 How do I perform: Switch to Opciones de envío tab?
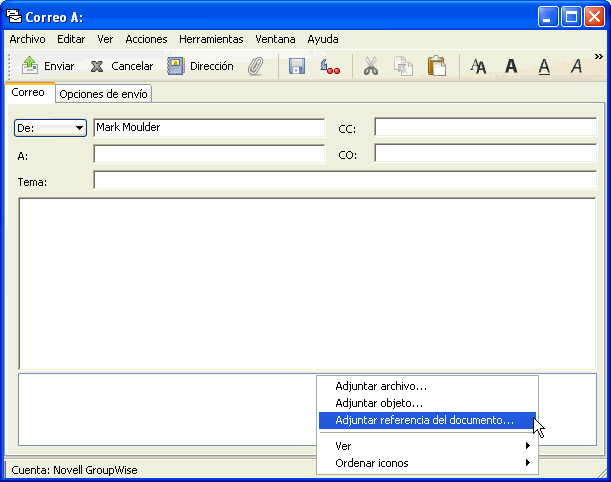(103, 94)
